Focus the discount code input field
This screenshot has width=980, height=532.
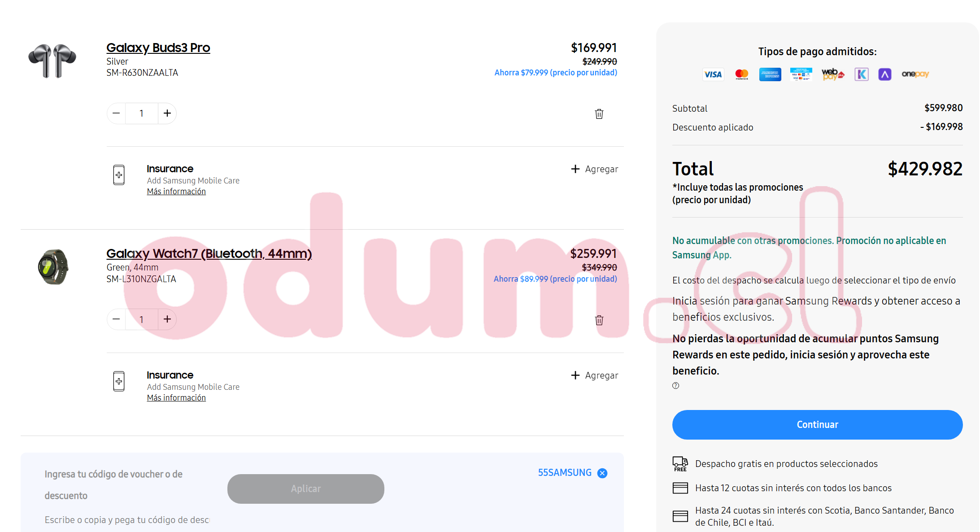127,520
